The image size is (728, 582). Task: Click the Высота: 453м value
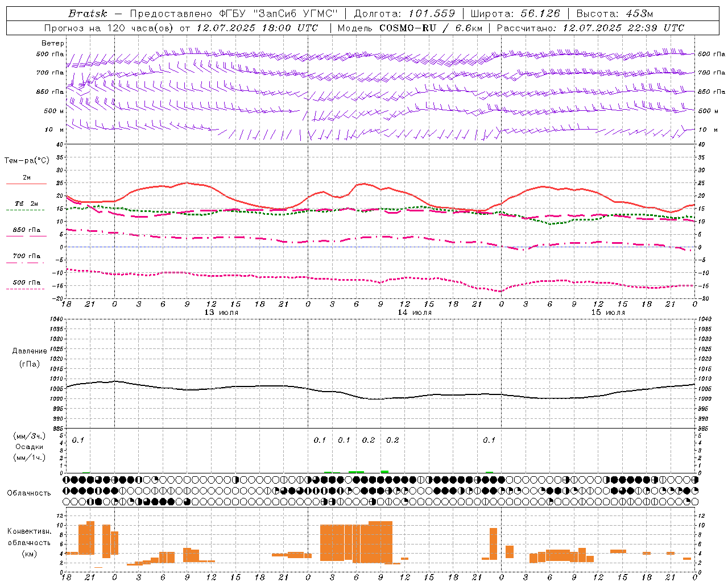(x=614, y=14)
